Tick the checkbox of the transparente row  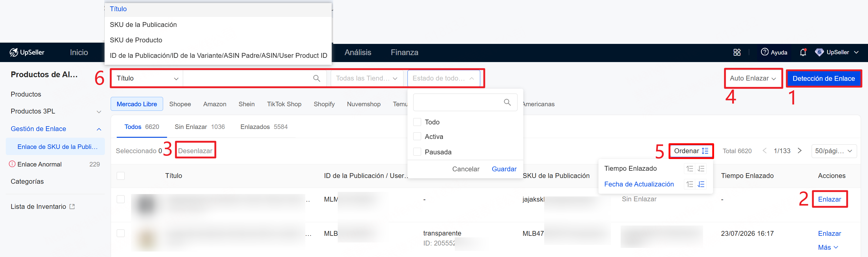[x=121, y=233]
